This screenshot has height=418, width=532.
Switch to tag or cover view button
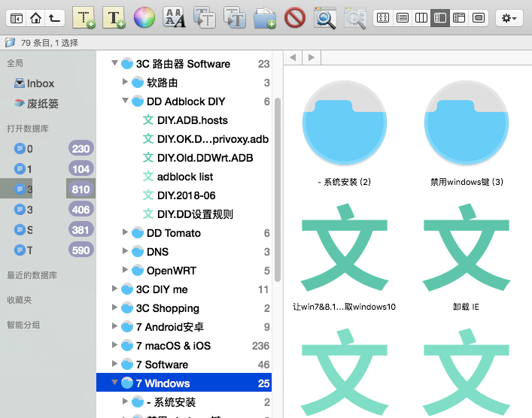tap(479, 18)
